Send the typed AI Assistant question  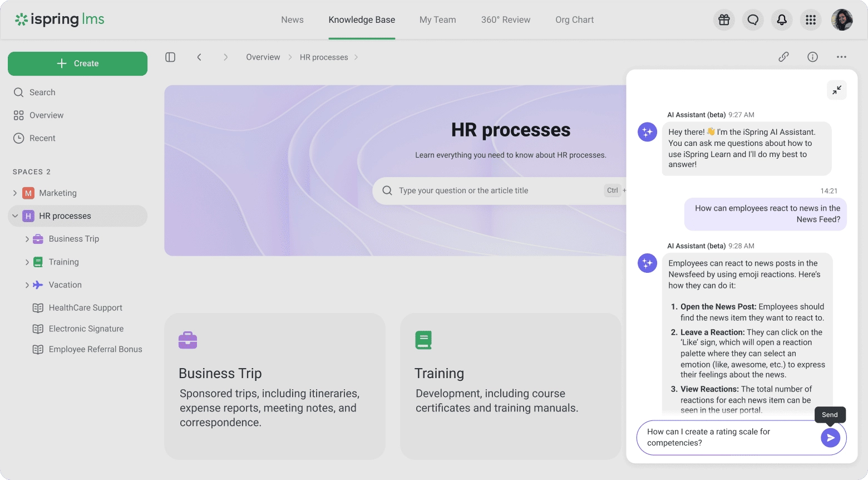830,438
